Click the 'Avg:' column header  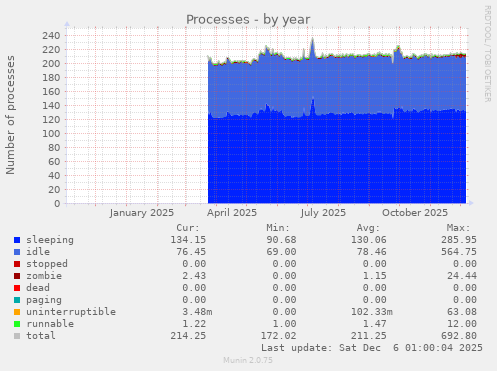coord(368,228)
